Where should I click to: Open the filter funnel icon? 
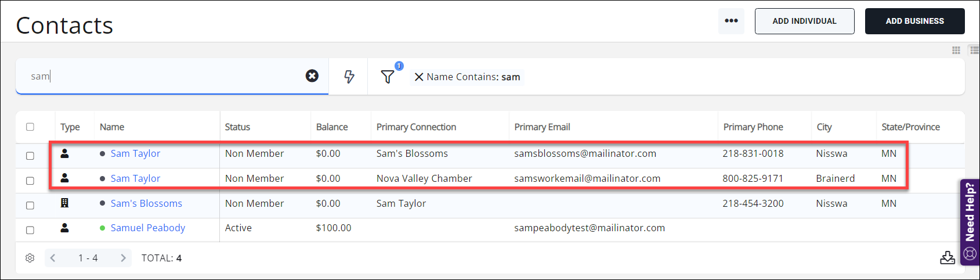point(388,76)
